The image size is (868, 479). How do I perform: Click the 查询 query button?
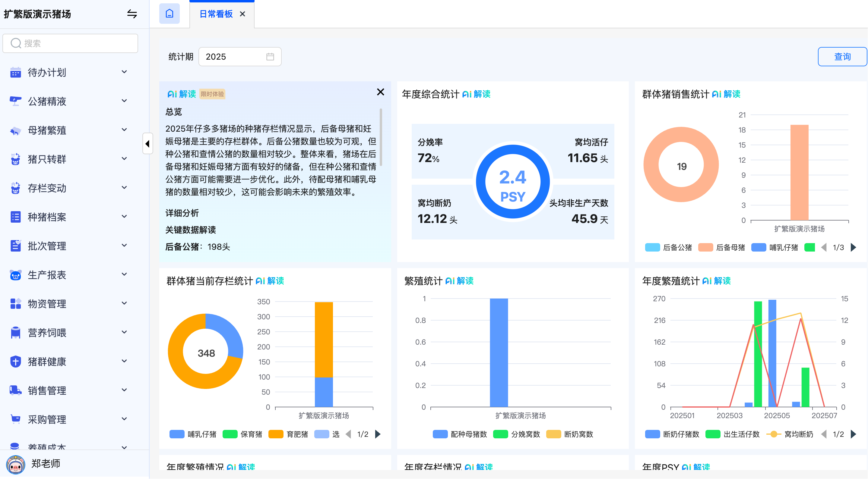[x=842, y=56]
